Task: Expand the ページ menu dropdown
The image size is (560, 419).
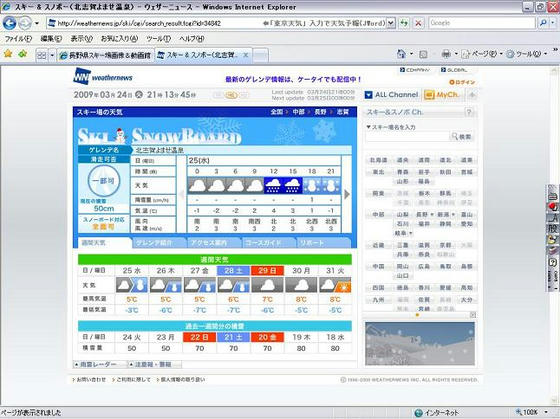Action: (x=501, y=54)
